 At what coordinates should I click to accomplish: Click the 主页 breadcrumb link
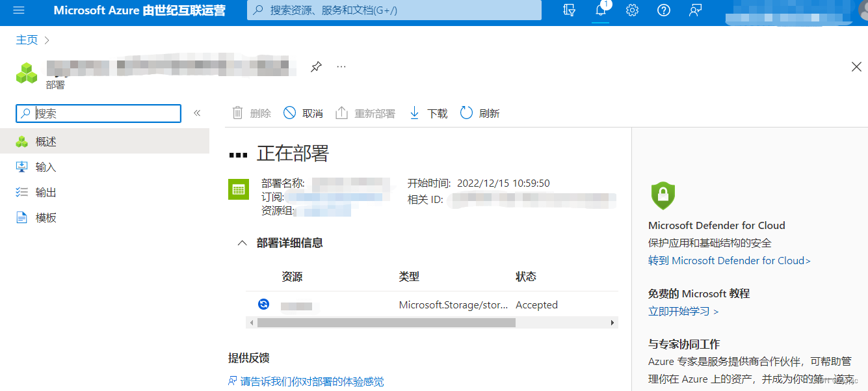click(27, 40)
